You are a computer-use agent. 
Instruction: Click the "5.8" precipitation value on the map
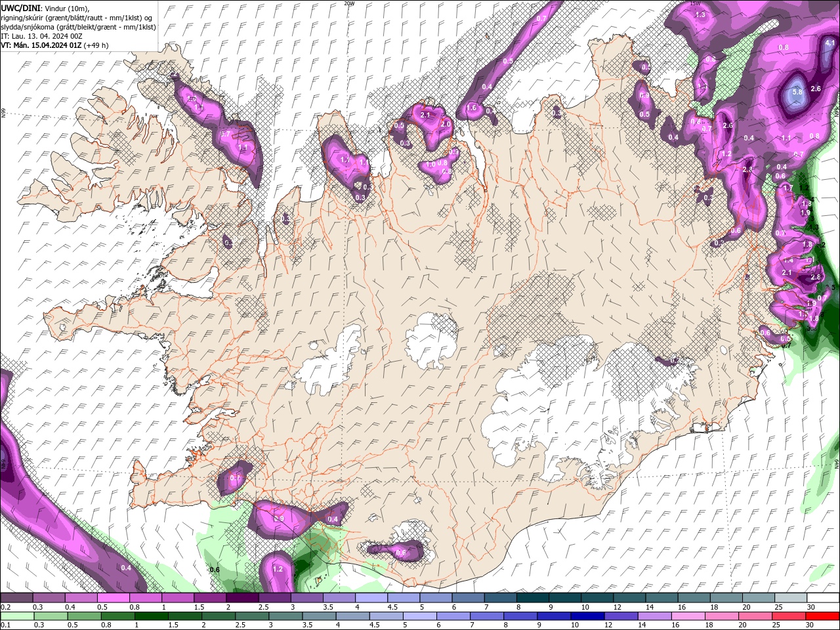tap(797, 93)
